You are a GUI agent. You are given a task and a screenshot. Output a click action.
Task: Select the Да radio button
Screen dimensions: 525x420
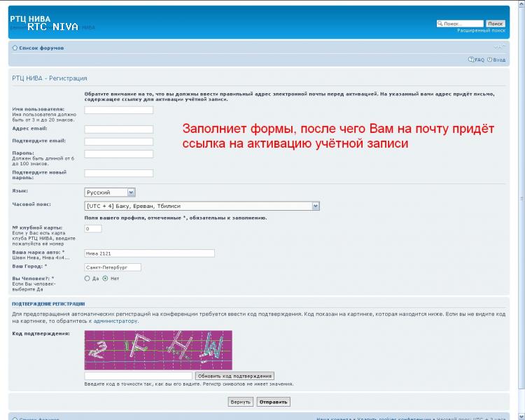pyautogui.click(x=87, y=279)
